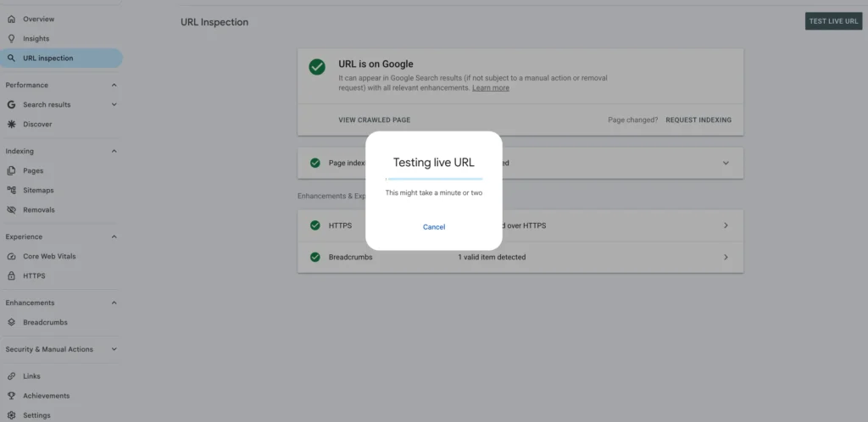Image resolution: width=868 pixels, height=422 pixels.
Task: Expand the Page indexing row chevron
Action: click(726, 163)
